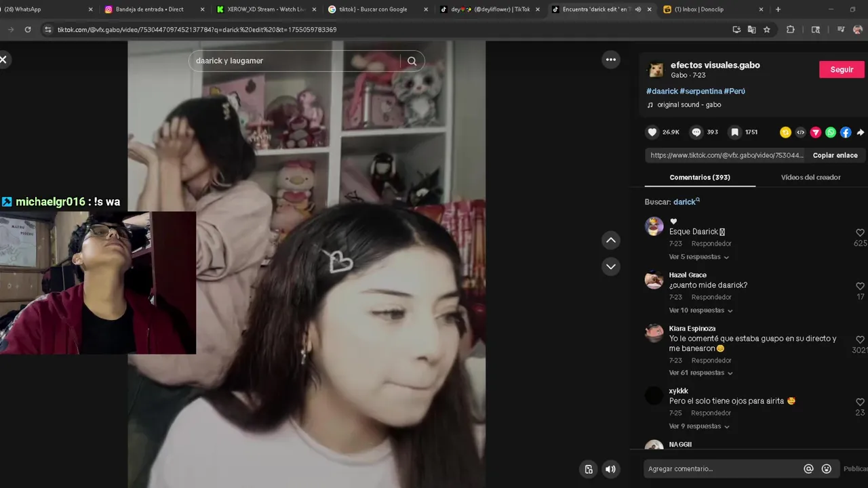The height and width of the screenshot is (488, 868).
Task: Share video to WhatsApp
Action: coord(831,132)
